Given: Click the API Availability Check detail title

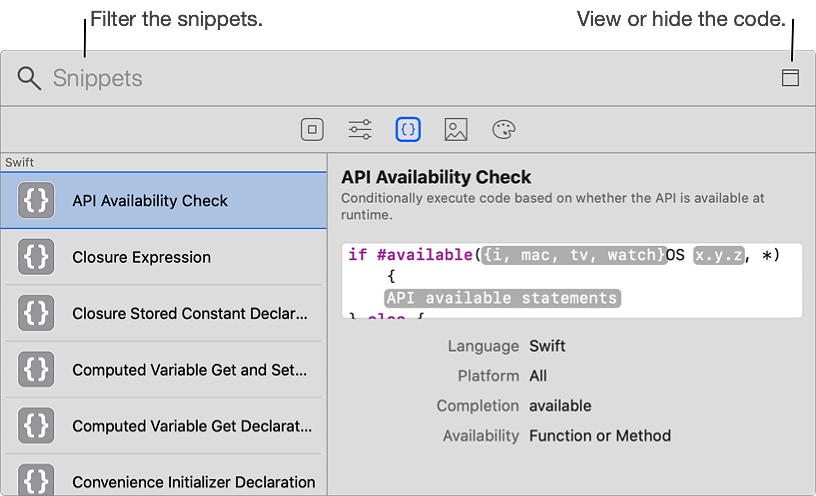Looking at the screenshot, I should (436, 177).
